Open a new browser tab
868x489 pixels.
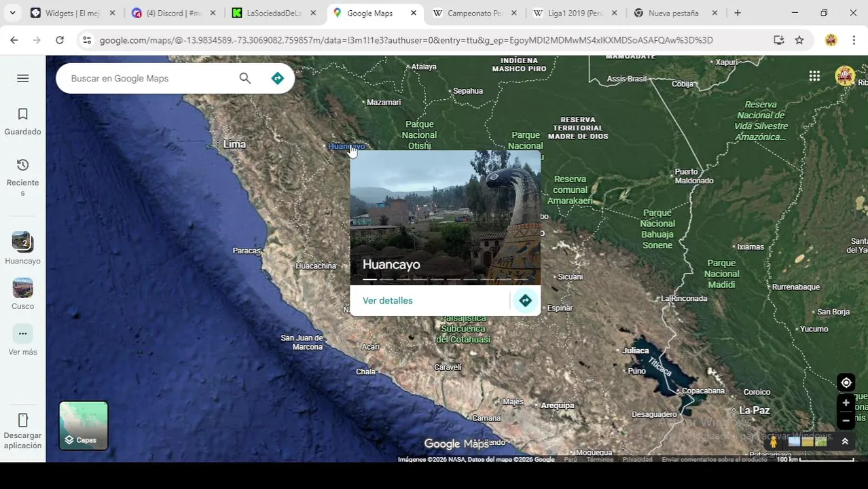pos(738,13)
